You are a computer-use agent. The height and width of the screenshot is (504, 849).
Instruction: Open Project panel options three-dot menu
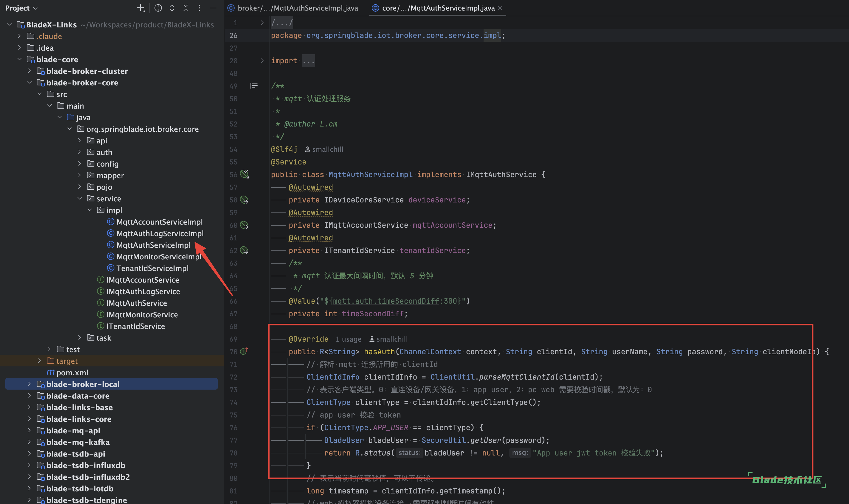[199, 8]
